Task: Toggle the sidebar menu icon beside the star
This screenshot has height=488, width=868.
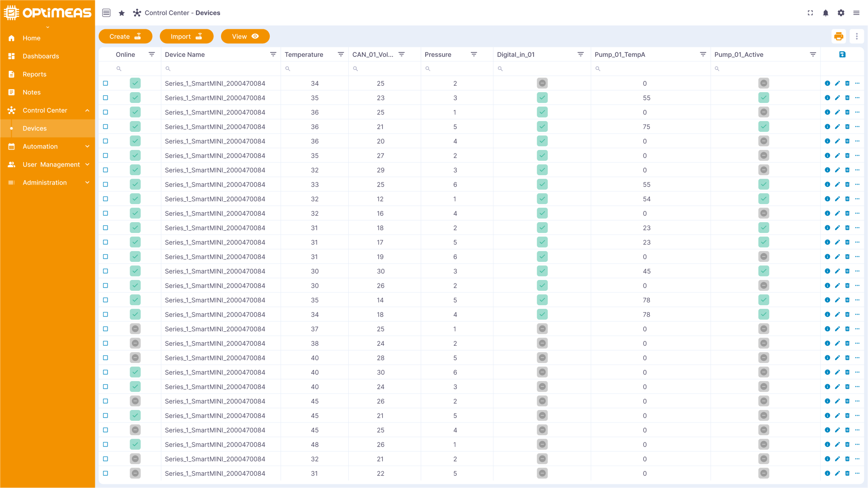Action: (106, 13)
